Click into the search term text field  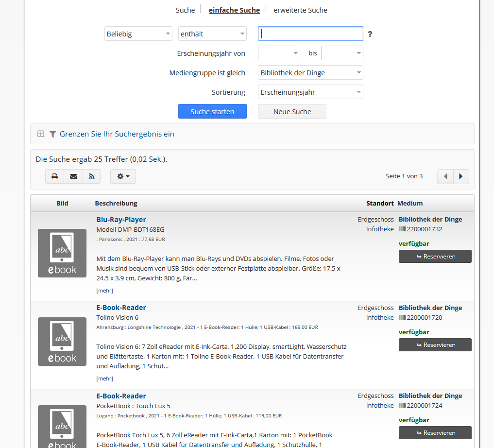pos(310,34)
